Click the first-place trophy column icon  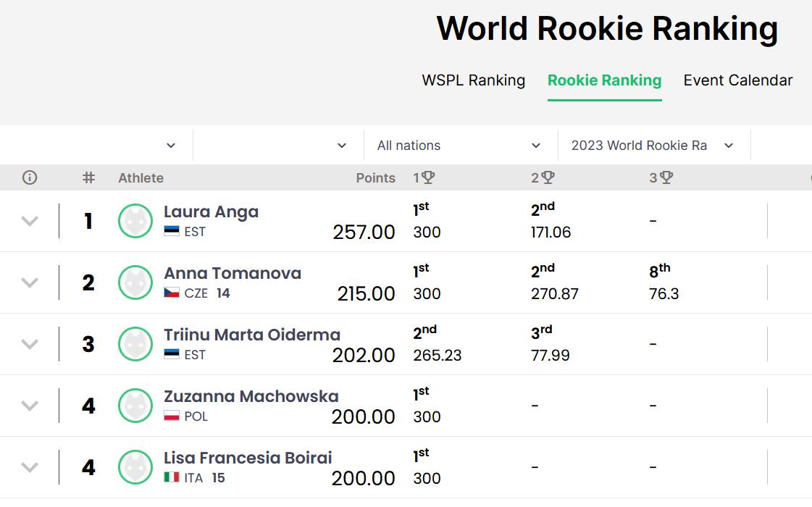(x=428, y=177)
